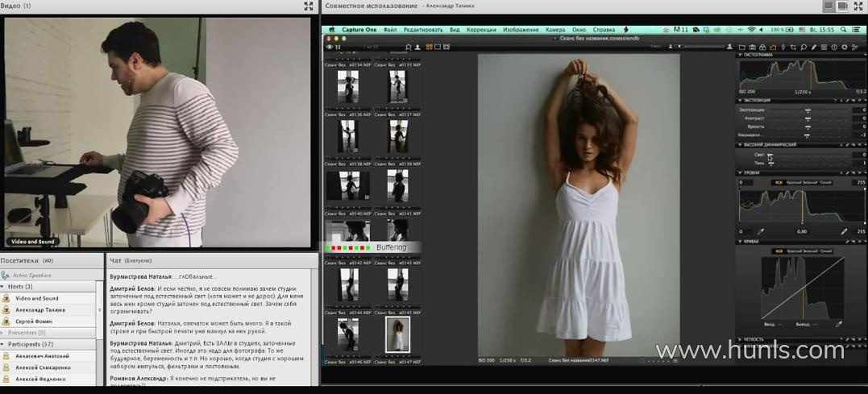
Task: Select participant Алексей Федченко
Action: pos(42,378)
